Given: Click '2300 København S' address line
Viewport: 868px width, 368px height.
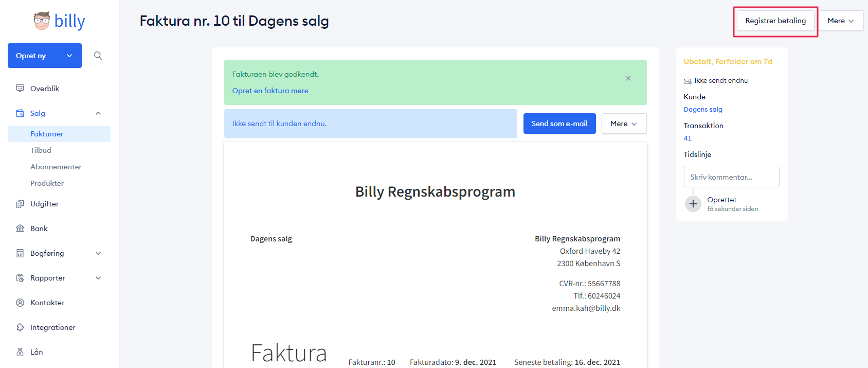Looking at the screenshot, I should pos(589,264).
